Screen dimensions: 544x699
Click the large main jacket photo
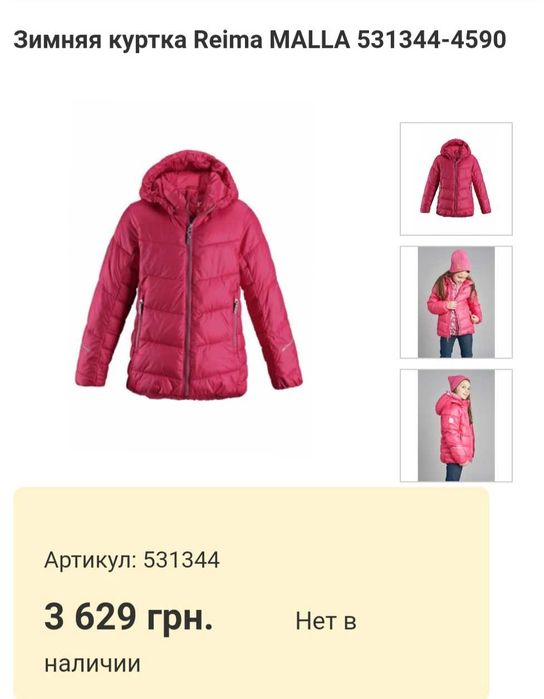[189, 275]
